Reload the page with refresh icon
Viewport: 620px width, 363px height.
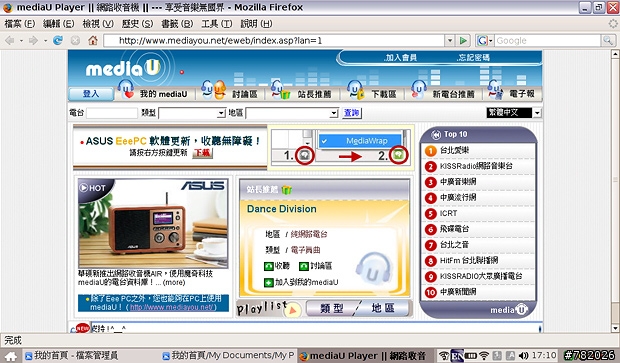pyautogui.click(x=58, y=40)
